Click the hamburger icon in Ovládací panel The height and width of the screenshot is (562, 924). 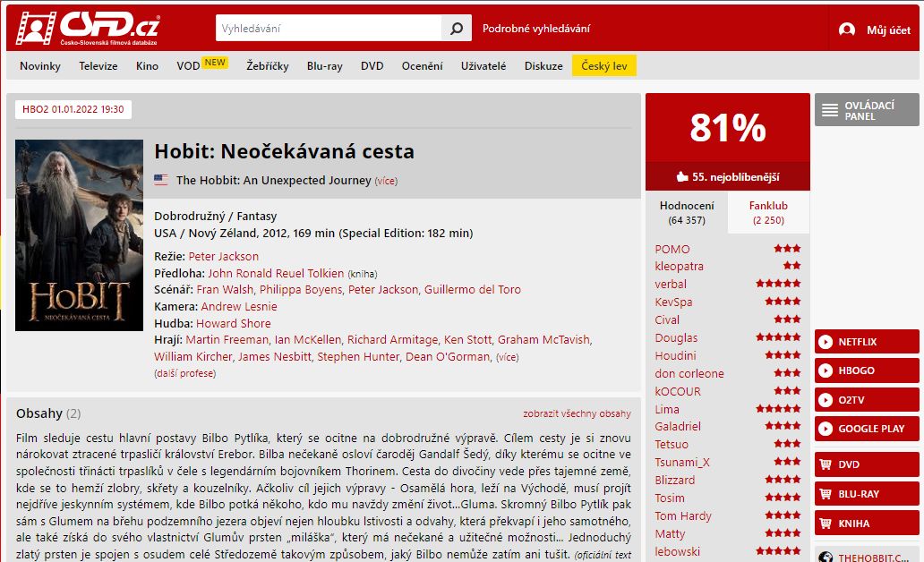[830, 110]
